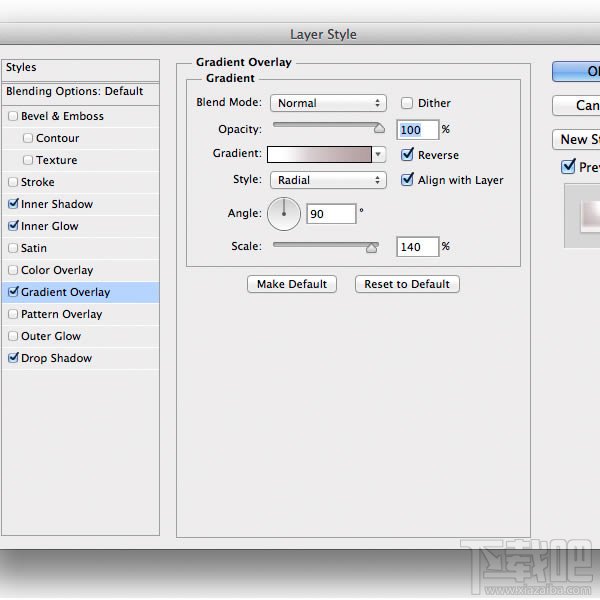This screenshot has height=600, width=600.
Task: Toggle the Preview checkbox
Action: [x=568, y=166]
